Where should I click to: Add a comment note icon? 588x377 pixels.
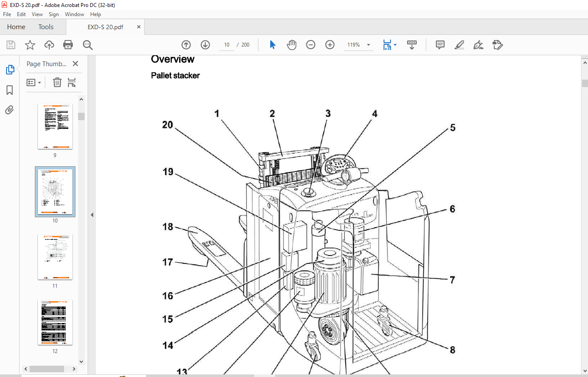(440, 45)
